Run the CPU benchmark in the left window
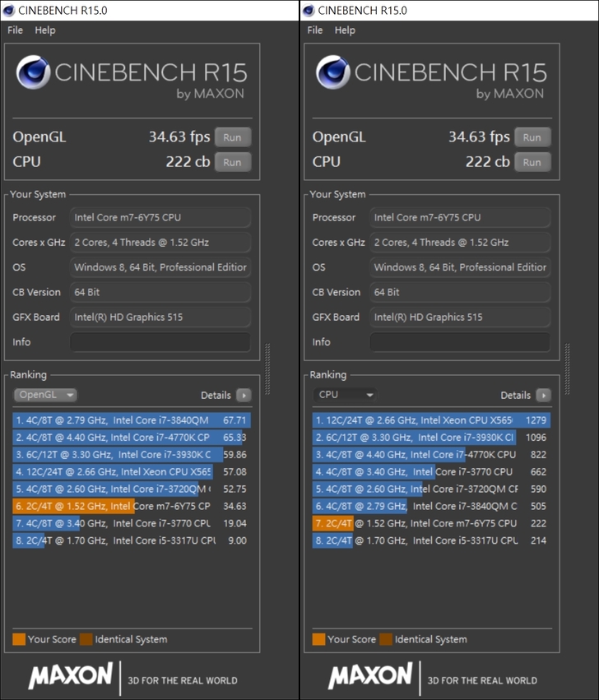This screenshot has width=599, height=700. pos(233,162)
